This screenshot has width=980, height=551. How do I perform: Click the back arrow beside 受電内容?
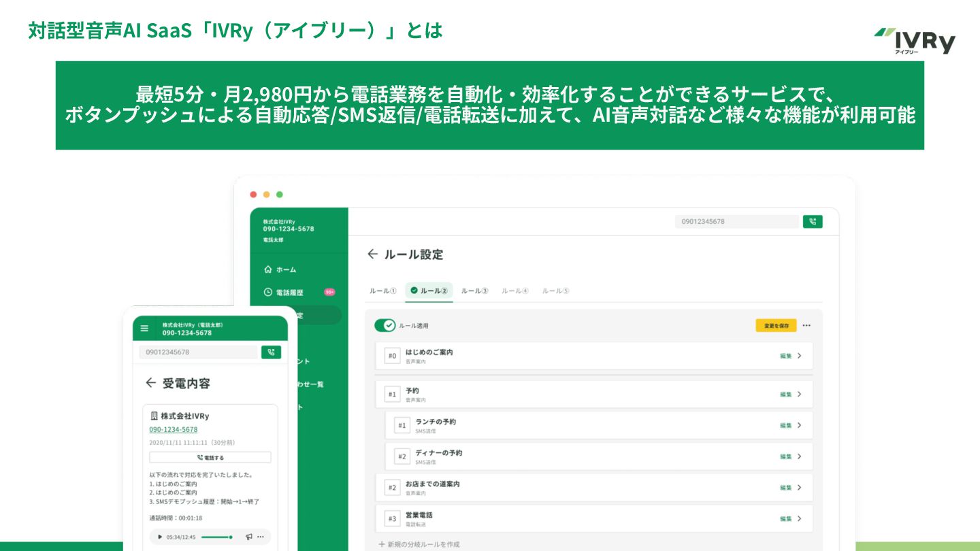tap(151, 383)
